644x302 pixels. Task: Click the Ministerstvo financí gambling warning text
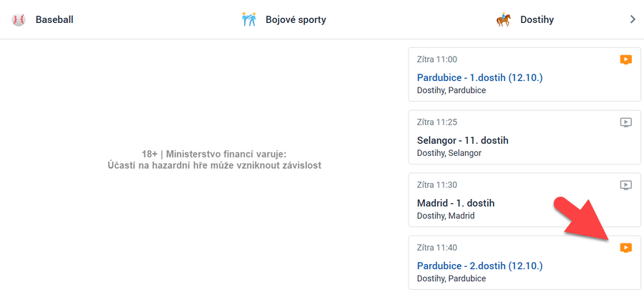[x=214, y=160]
